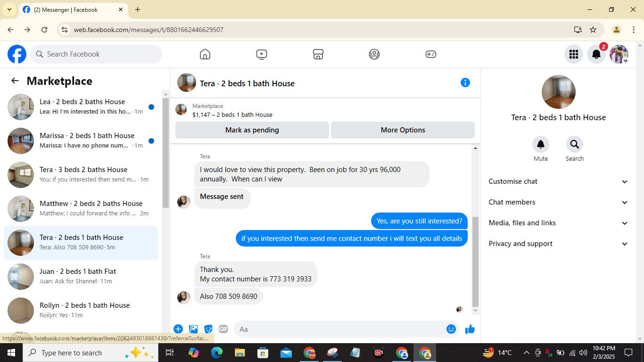644x362 pixels.
Task: Open Juan 2 beds 1 bath Flat chat
Action: pos(81,277)
